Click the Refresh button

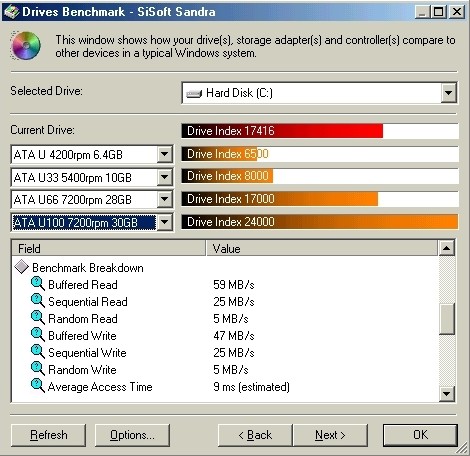tap(48, 435)
